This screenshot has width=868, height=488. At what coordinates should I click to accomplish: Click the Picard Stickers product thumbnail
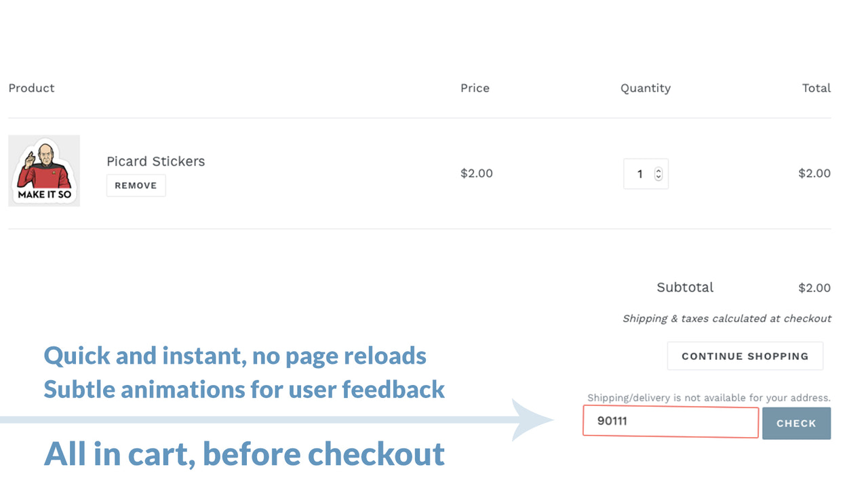pyautogui.click(x=43, y=170)
